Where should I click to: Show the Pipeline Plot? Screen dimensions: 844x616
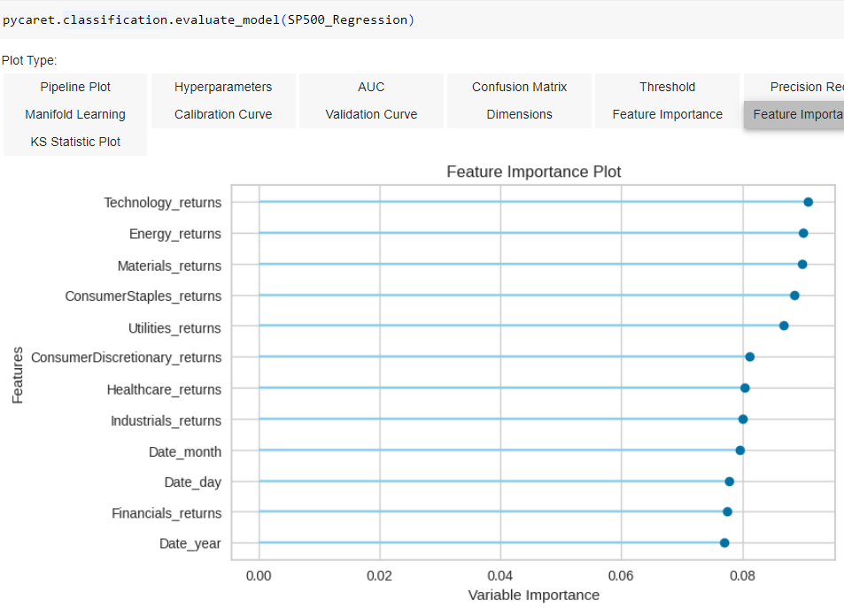pyautogui.click(x=74, y=87)
